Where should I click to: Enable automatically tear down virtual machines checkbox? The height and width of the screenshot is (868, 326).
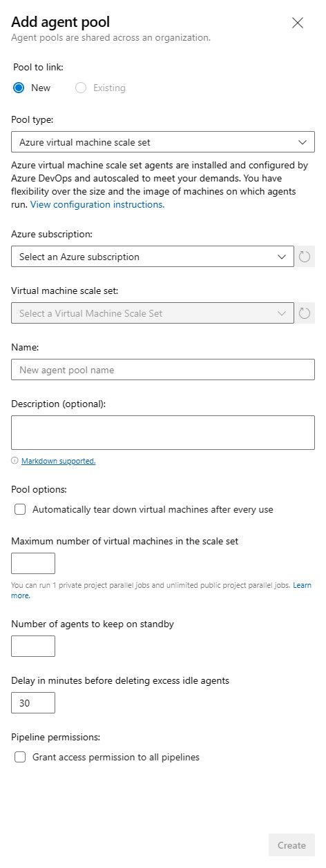(x=20, y=509)
